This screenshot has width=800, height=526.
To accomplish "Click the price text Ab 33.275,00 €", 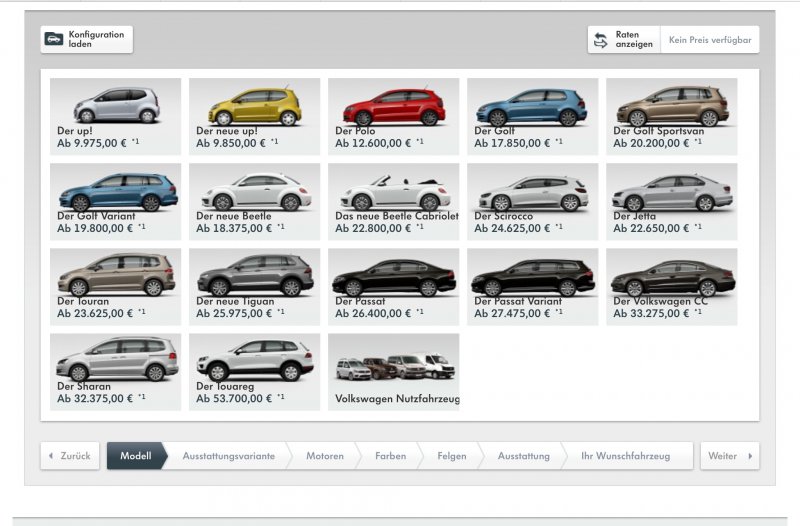I will [x=651, y=314].
